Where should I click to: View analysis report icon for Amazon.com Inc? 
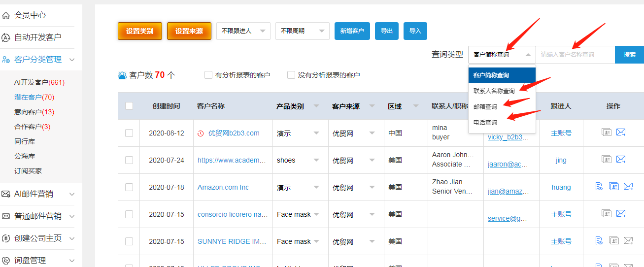tap(599, 186)
